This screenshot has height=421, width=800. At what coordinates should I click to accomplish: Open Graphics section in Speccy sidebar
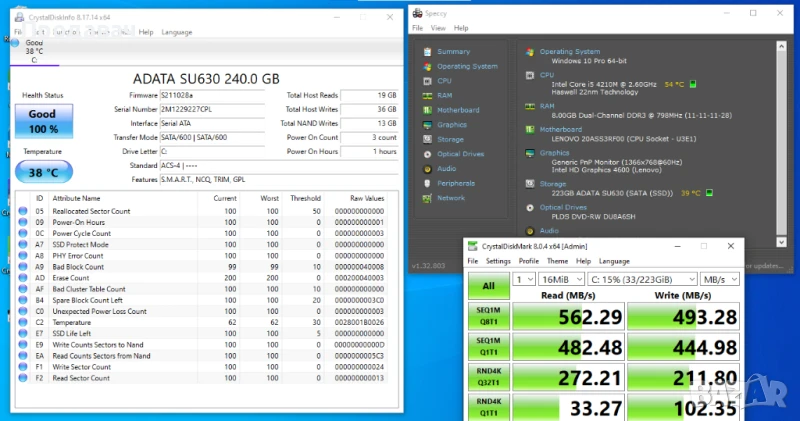451,125
